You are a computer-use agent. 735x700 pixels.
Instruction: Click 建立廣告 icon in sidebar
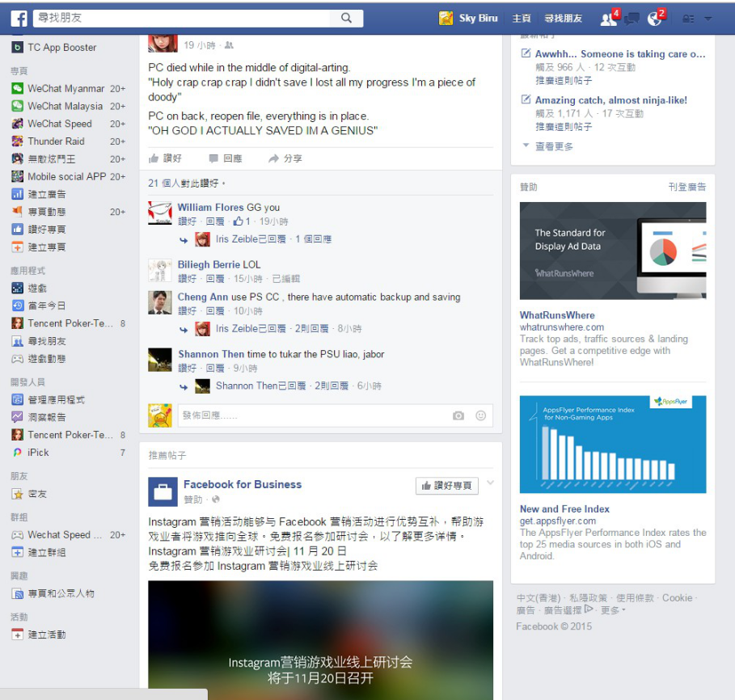coord(17,194)
